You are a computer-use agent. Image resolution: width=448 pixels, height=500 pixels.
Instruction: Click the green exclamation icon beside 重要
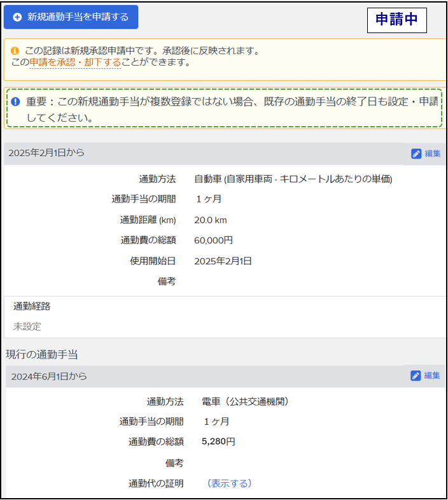tap(17, 102)
